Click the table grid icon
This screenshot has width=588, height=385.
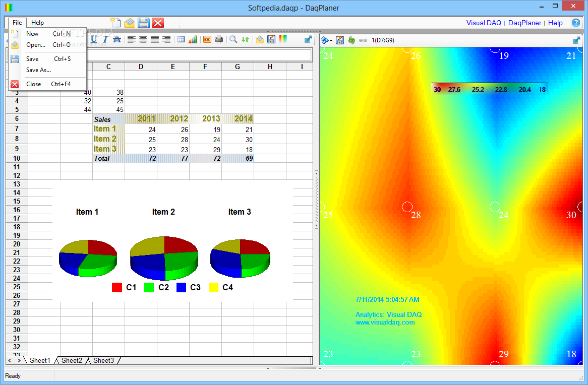tap(181, 39)
